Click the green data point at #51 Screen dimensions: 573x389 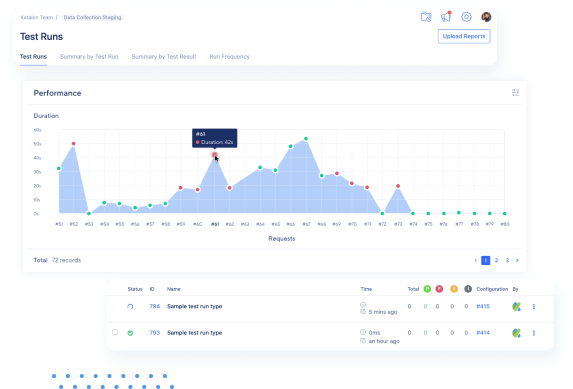tap(59, 169)
